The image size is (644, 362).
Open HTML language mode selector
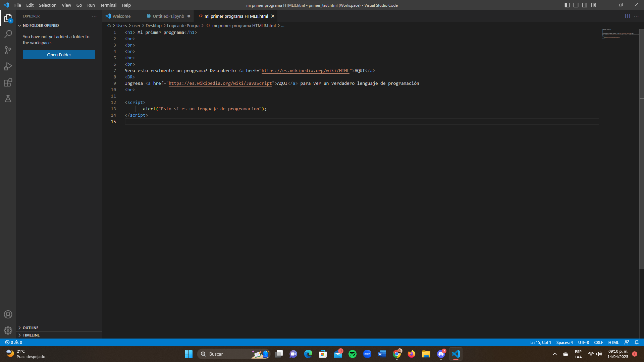click(x=613, y=342)
